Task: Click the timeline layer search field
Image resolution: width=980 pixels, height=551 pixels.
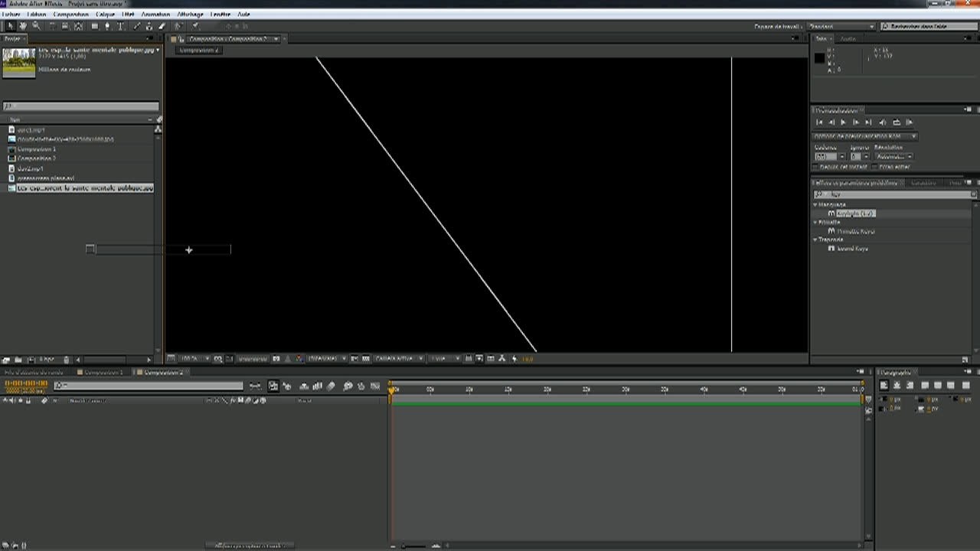Action: point(148,386)
